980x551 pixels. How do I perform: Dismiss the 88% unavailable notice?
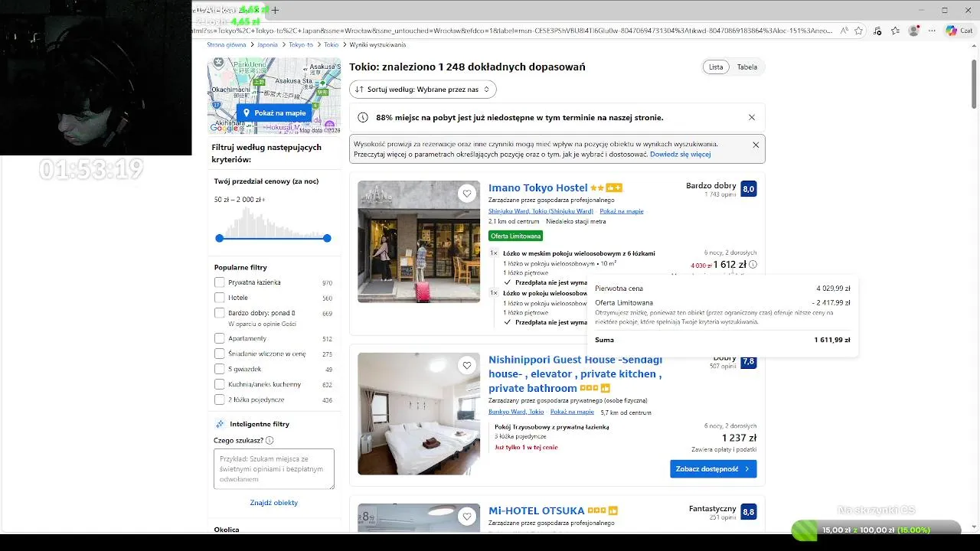pos(752,117)
